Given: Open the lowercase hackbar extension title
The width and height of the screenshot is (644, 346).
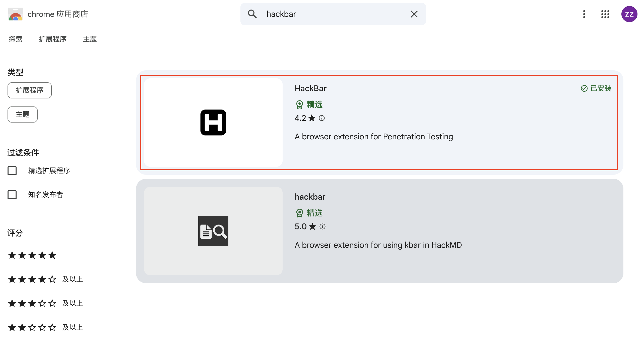Looking at the screenshot, I should coord(310,197).
